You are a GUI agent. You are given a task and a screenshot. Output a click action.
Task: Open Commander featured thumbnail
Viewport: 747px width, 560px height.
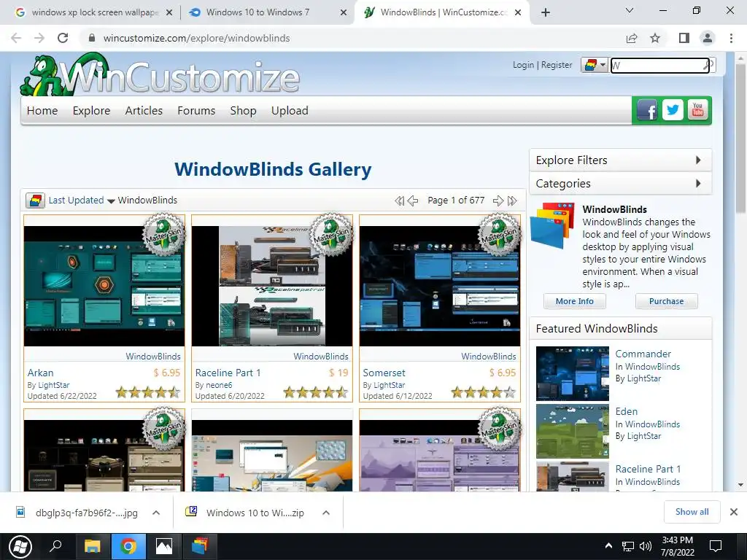(572, 373)
